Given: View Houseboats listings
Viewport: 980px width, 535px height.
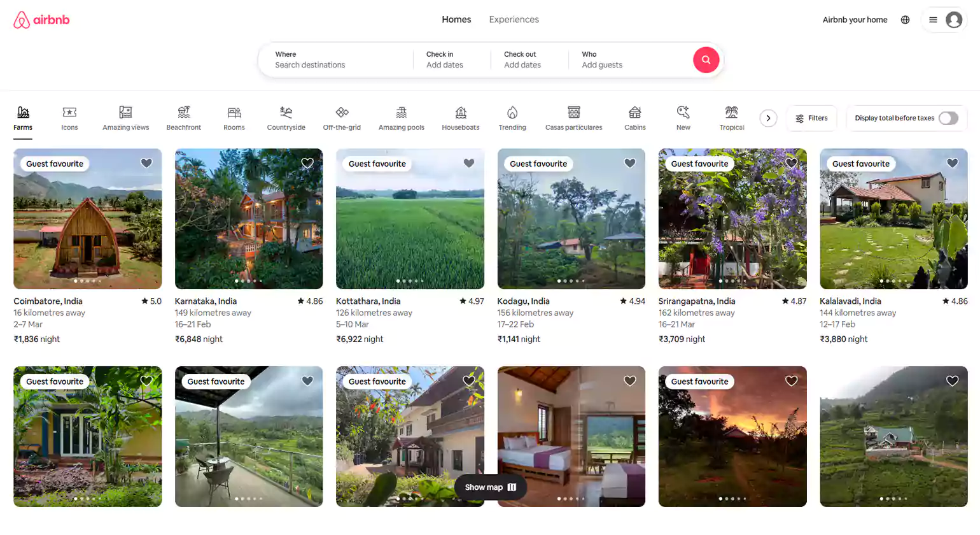Looking at the screenshot, I should [460, 118].
